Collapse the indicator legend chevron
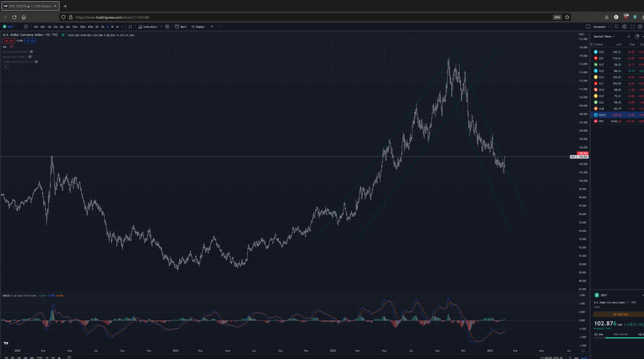Screen dimensions: 644x359 click(x=6, y=67)
